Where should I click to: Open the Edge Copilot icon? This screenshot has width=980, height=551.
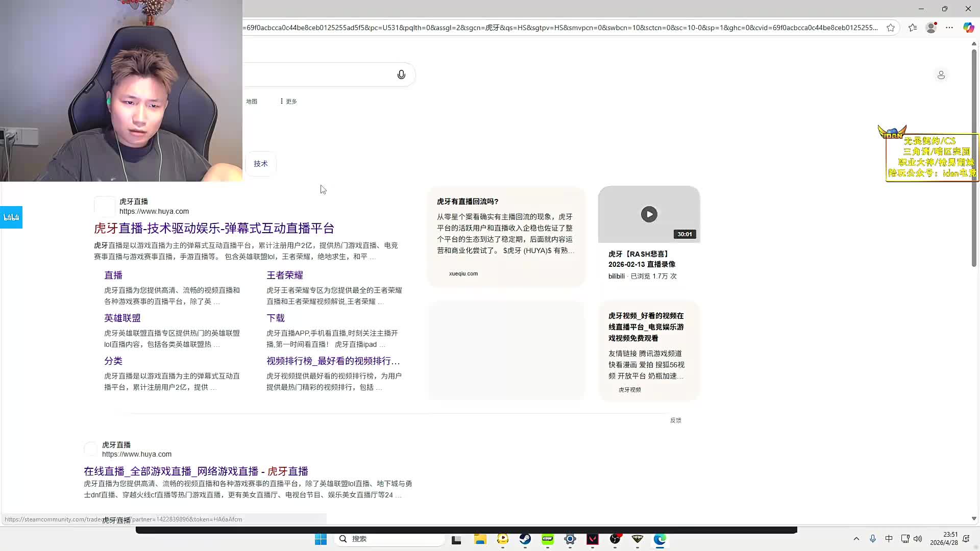[x=968, y=28]
